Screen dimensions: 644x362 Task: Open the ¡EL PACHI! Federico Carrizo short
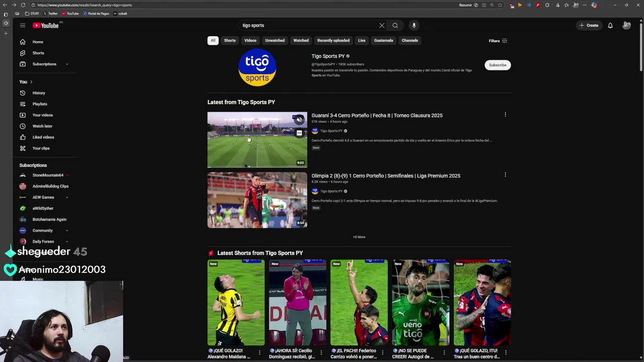click(359, 303)
